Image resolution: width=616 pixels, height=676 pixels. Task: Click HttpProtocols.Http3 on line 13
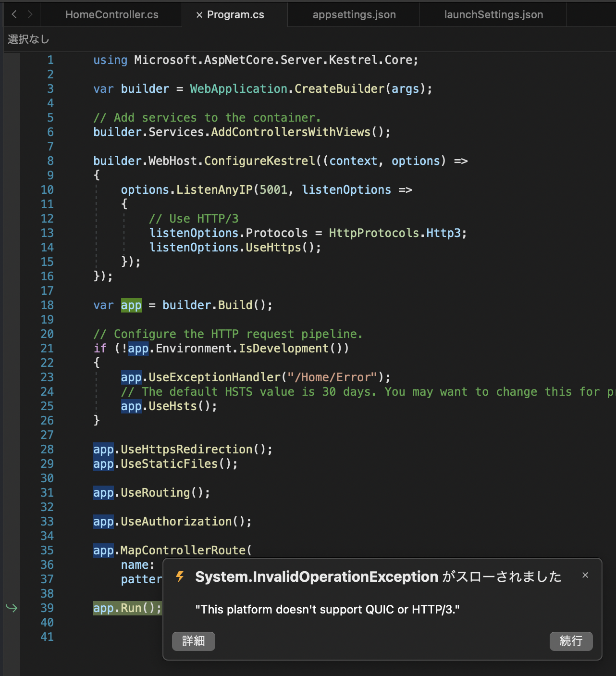click(394, 233)
